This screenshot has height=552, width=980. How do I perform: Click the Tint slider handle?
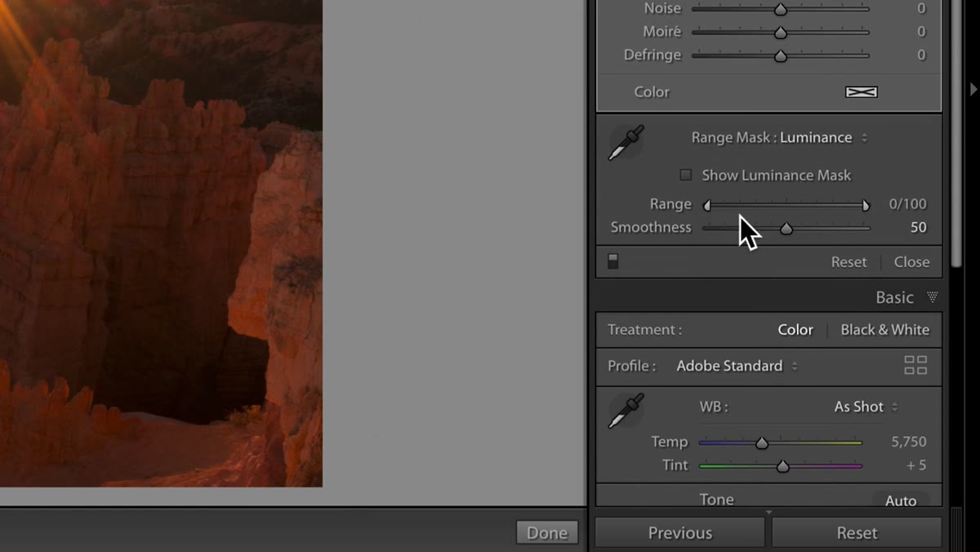pyautogui.click(x=783, y=466)
